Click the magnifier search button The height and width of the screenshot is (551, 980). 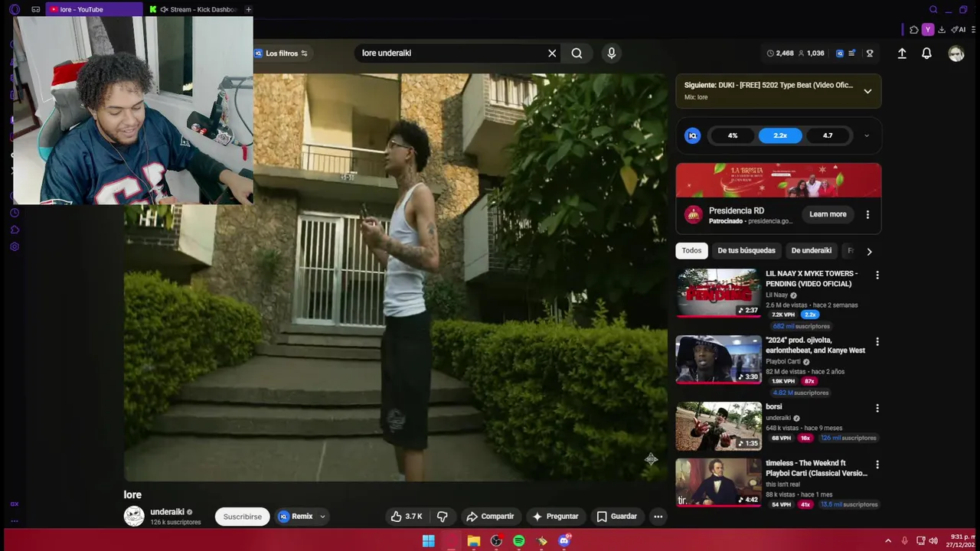point(577,54)
